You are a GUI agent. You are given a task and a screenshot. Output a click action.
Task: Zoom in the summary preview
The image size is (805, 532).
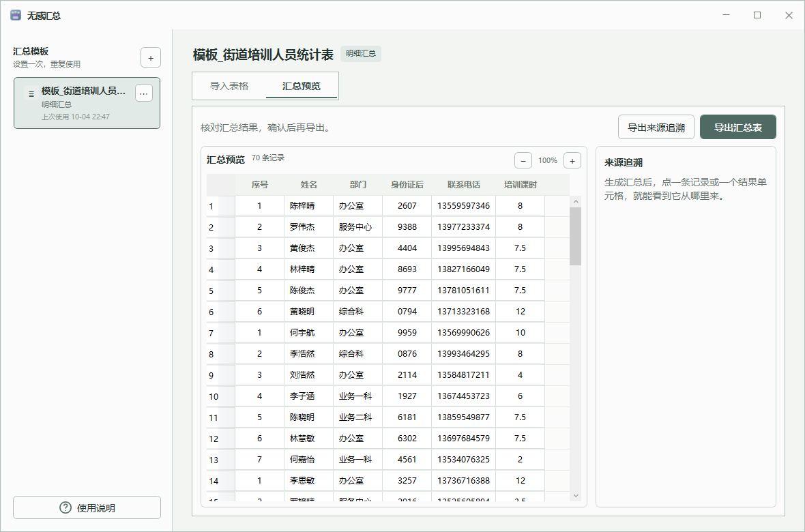click(x=572, y=161)
